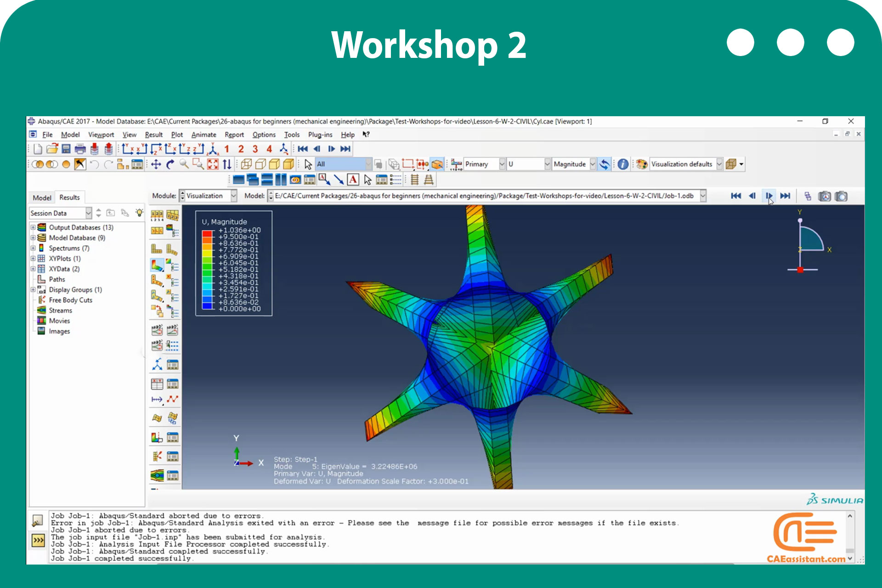Toggle Wireframe render style

coord(246,164)
